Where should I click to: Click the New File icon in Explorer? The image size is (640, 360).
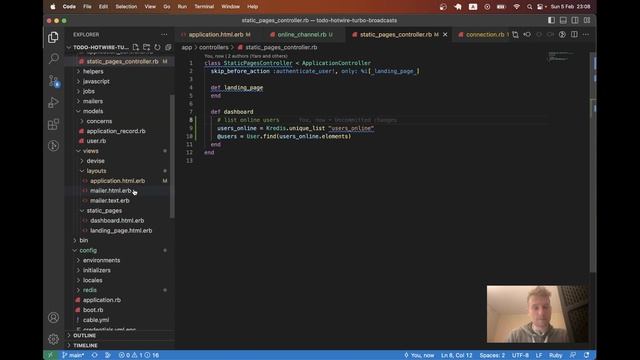click(136, 47)
